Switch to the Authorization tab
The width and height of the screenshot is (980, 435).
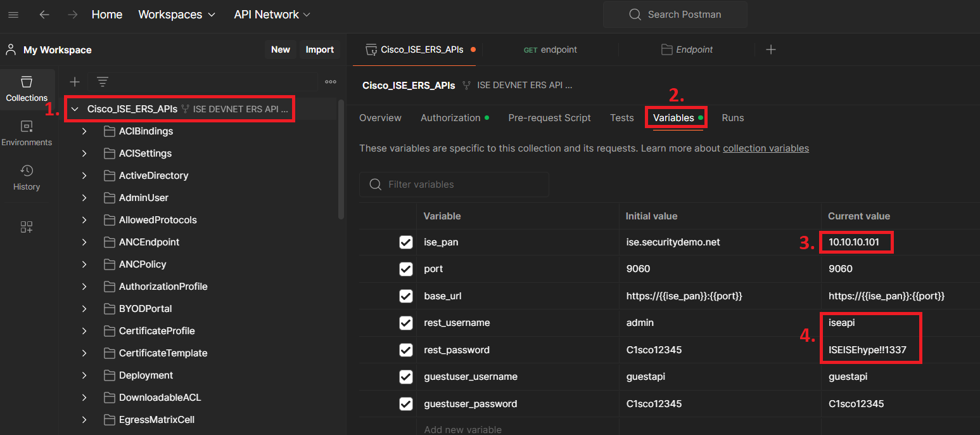450,117
